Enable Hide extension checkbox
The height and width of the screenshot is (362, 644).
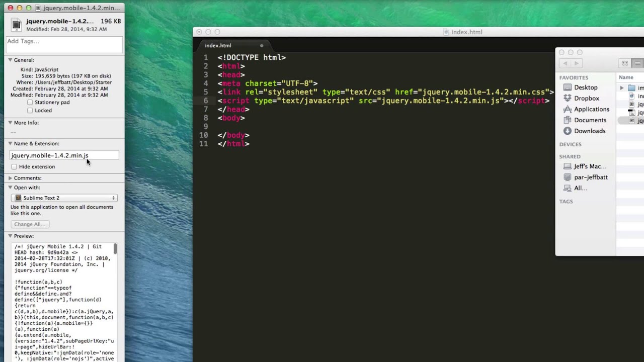click(14, 167)
